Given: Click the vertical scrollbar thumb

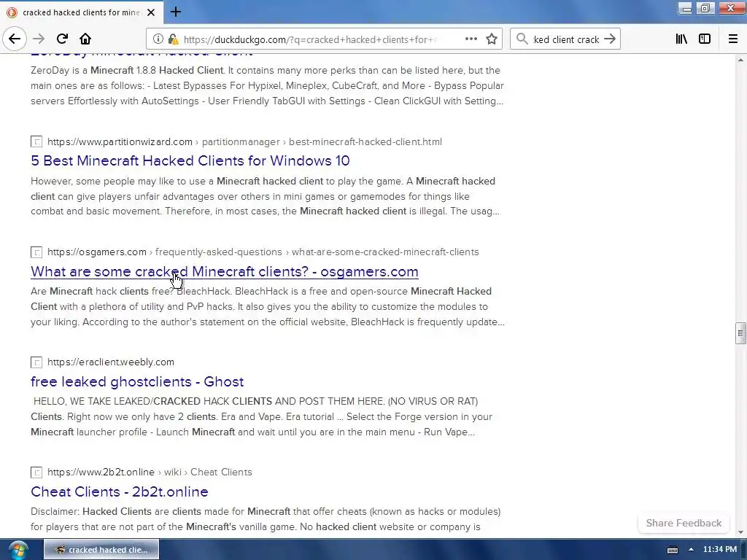Looking at the screenshot, I should point(740,332).
